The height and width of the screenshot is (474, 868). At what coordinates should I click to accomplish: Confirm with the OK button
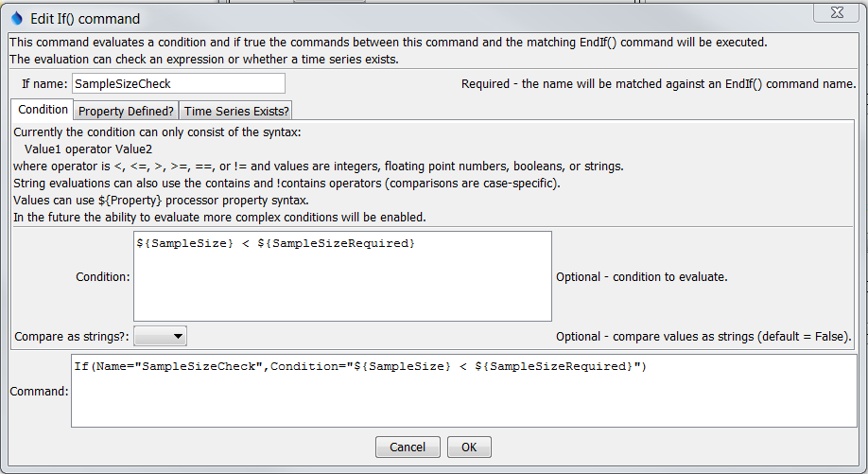[469, 448]
